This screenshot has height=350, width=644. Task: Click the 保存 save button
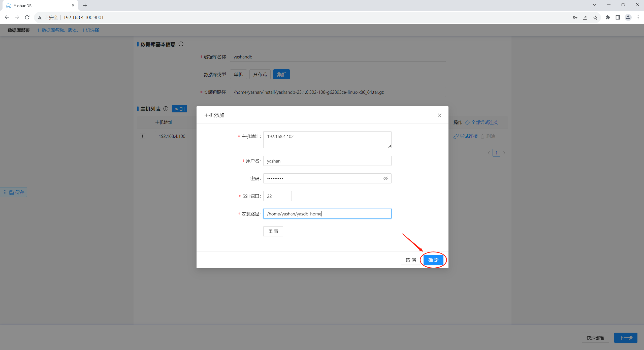(x=17, y=193)
